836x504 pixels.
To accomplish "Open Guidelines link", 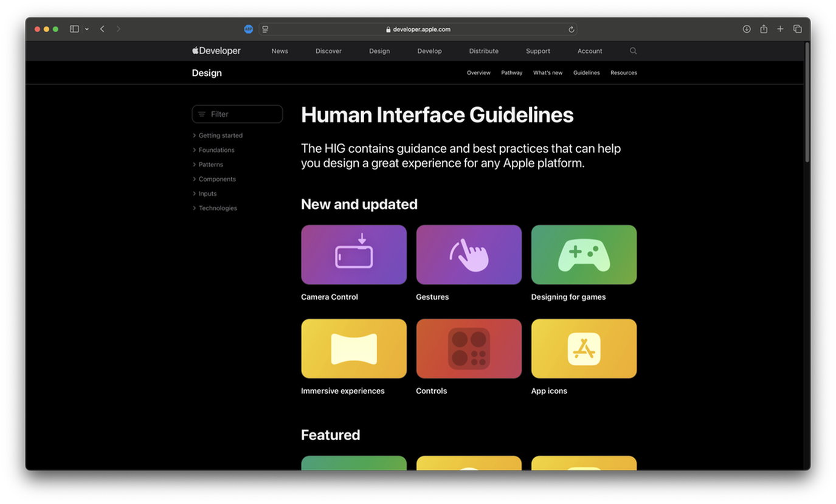I will pyautogui.click(x=586, y=73).
